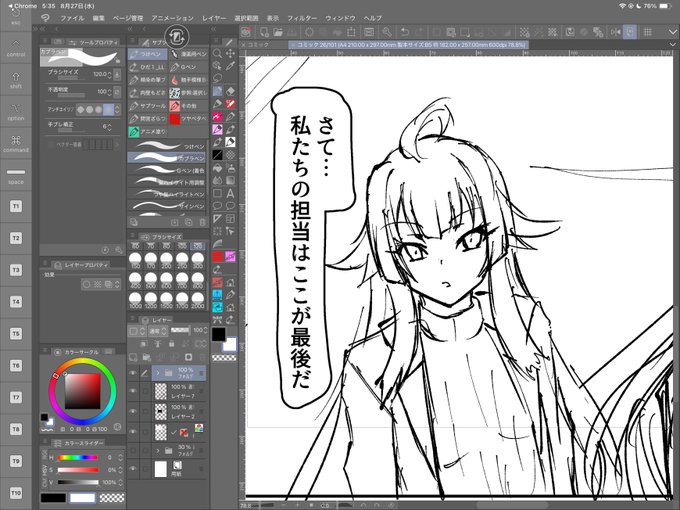Open the canvas tab list chevron

[672, 45]
